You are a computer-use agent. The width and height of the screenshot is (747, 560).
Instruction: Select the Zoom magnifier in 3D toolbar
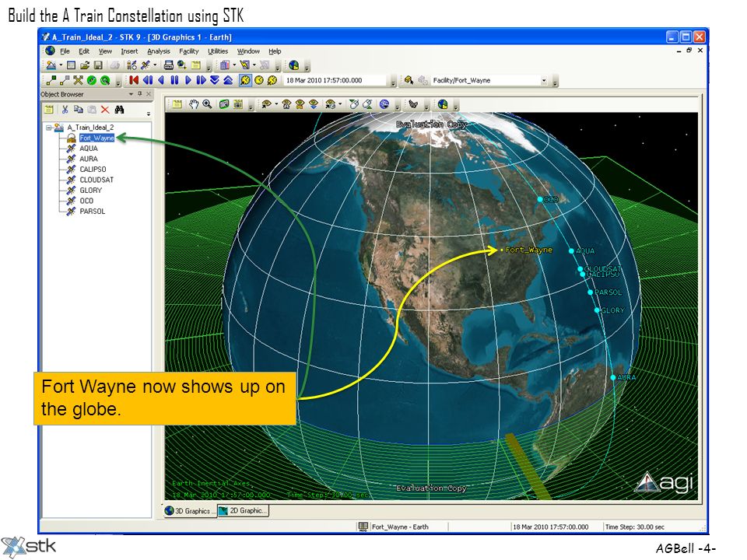[x=207, y=104]
